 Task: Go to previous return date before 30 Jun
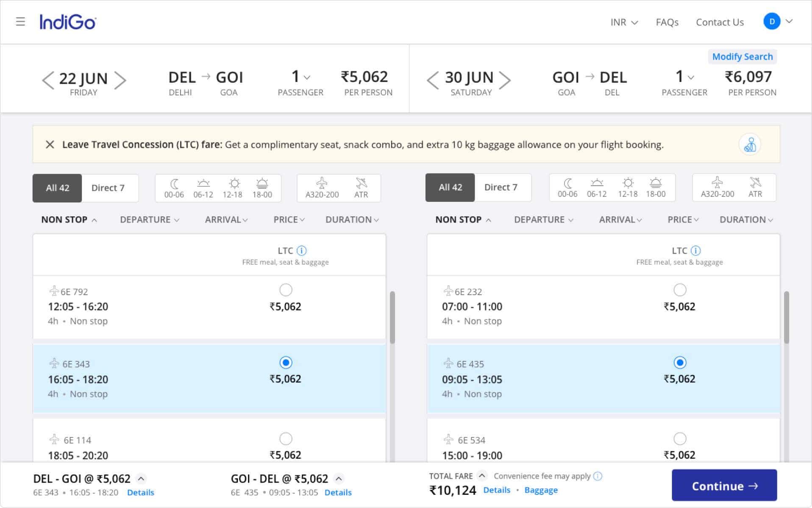(432, 80)
